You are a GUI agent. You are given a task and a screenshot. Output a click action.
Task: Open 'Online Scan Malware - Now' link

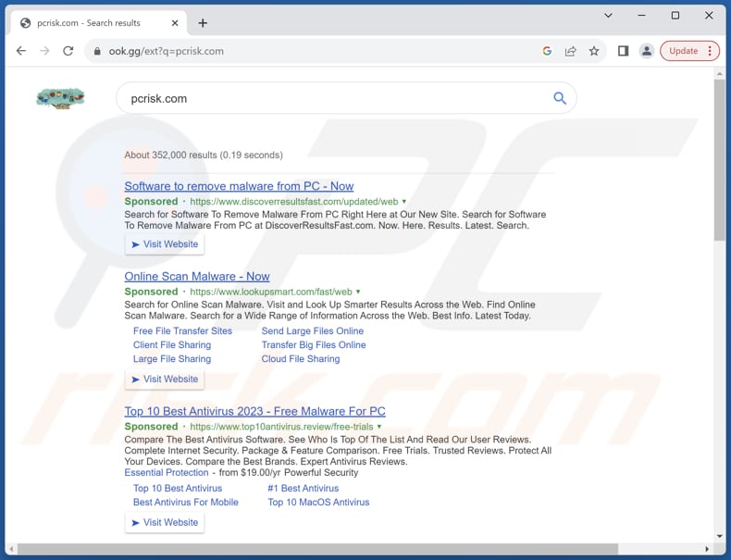[x=197, y=277]
